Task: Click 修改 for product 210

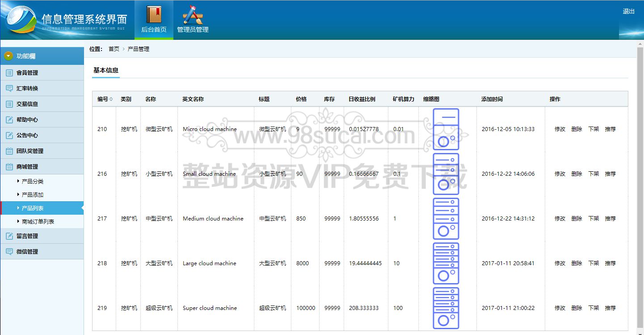Action: tap(560, 129)
